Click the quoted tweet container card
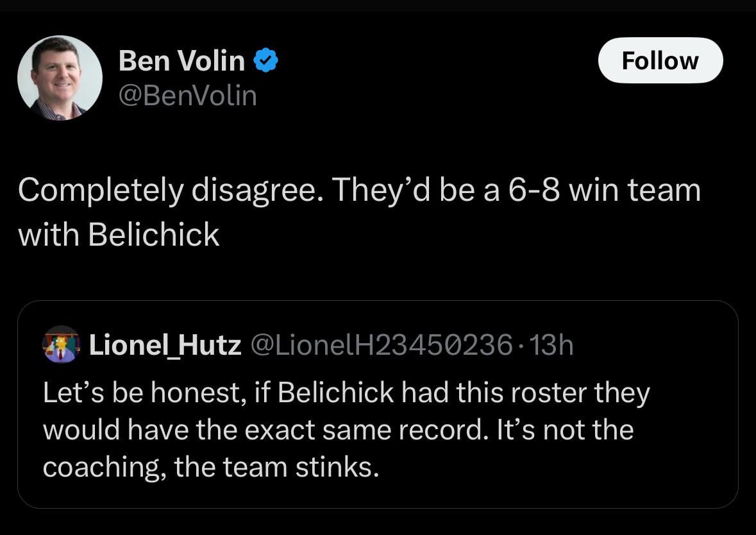756x535 pixels. pyautogui.click(x=378, y=404)
